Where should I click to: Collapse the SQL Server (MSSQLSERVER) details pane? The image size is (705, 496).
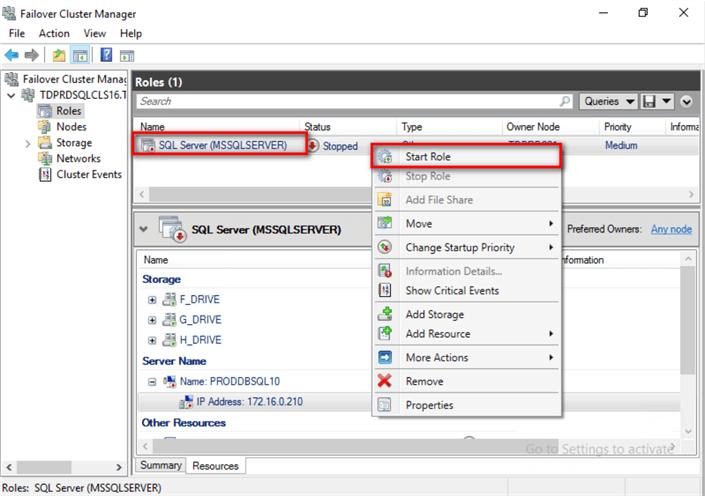tap(144, 229)
